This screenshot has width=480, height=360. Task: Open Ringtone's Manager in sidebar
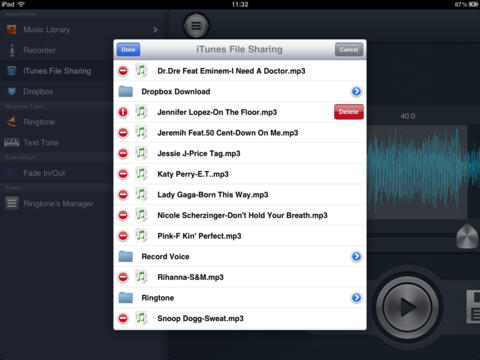(x=57, y=203)
